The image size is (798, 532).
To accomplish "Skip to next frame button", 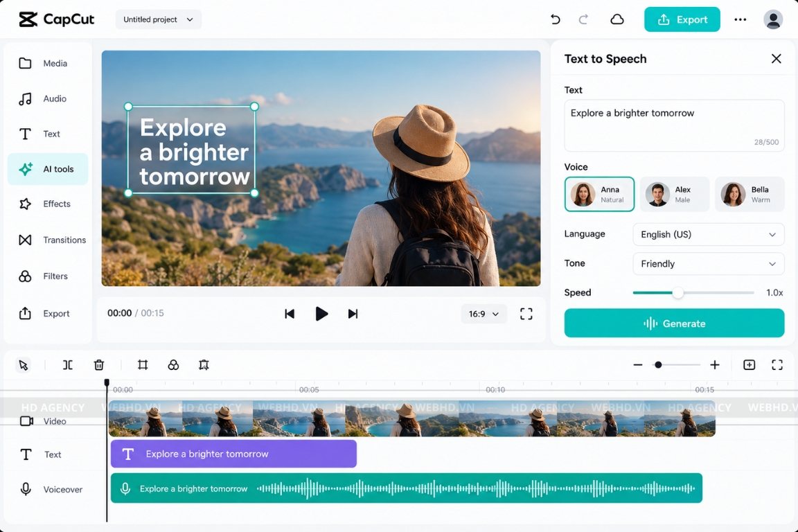I will (353, 314).
